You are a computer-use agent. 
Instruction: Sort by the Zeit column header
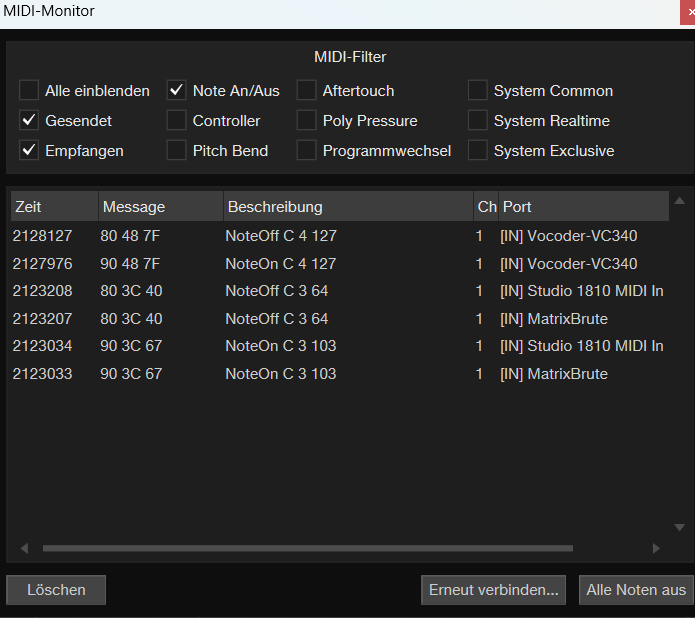point(54,207)
